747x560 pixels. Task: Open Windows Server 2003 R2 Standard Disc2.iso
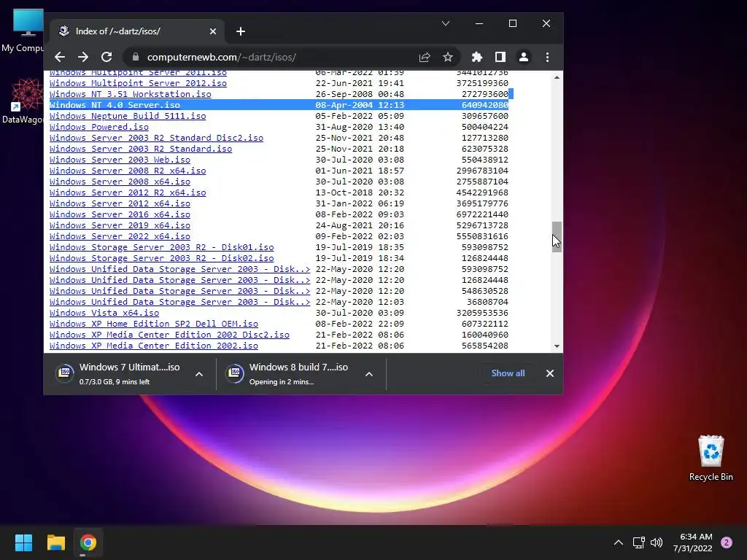(x=156, y=138)
